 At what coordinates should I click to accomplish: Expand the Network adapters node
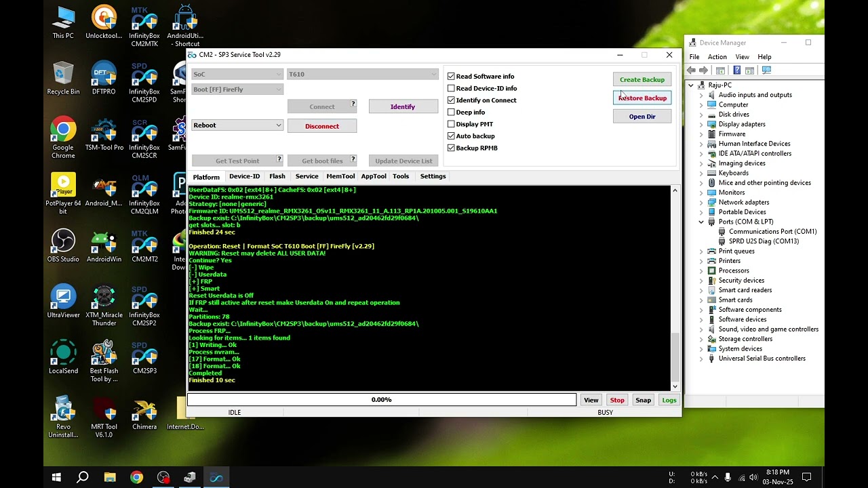tap(701, 202)
